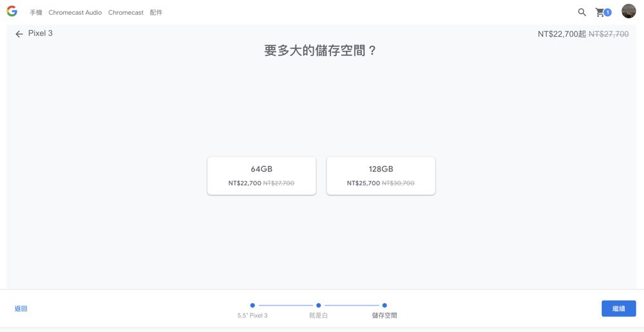Select the 儲存空間 step dot

[x=384, y=306]
